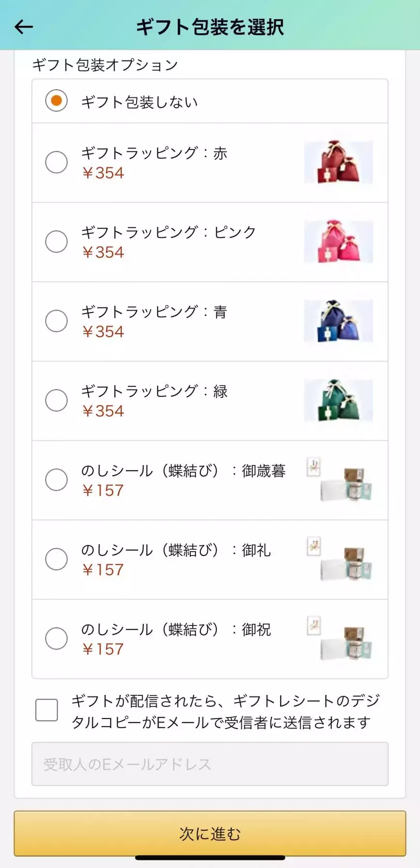Tap the pink gift wrapping bag image
This screenshot has width=420, height=868.
click(x=338, y=242)
